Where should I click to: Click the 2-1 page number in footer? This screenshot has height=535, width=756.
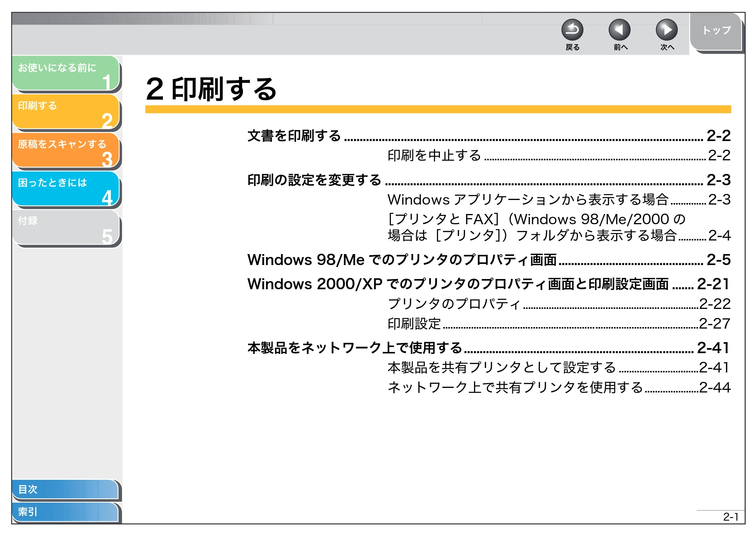[x=731, y=517]
